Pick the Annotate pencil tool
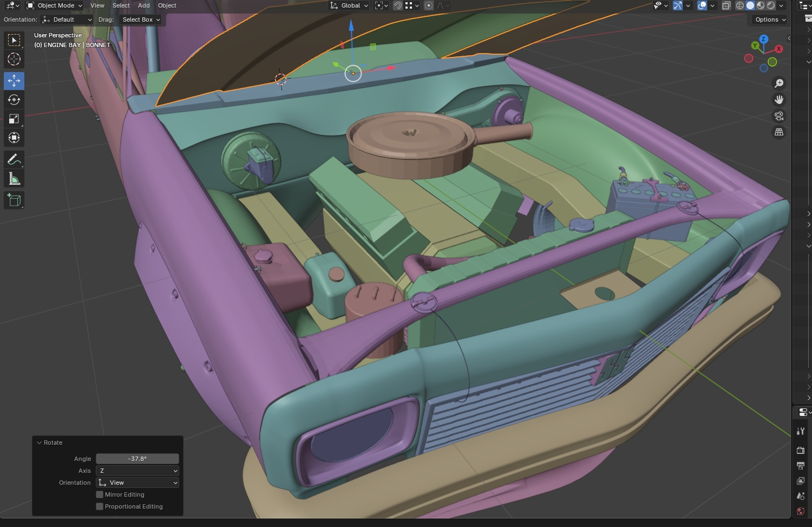Image resolution: width=812 pixels, height=527 pixels. 14,159
